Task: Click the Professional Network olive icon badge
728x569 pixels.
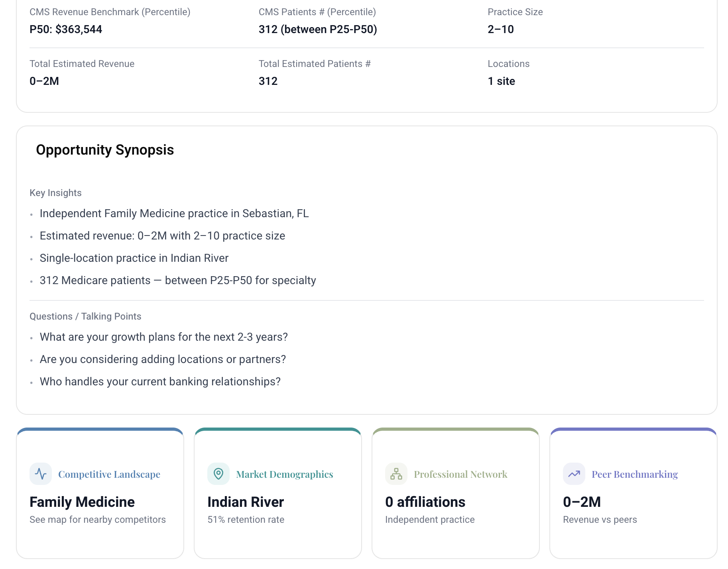Action: point(396,474)
